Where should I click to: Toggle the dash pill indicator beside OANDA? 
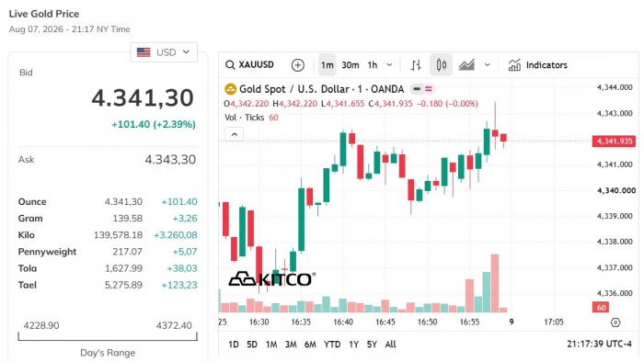[x=417, y=89]
